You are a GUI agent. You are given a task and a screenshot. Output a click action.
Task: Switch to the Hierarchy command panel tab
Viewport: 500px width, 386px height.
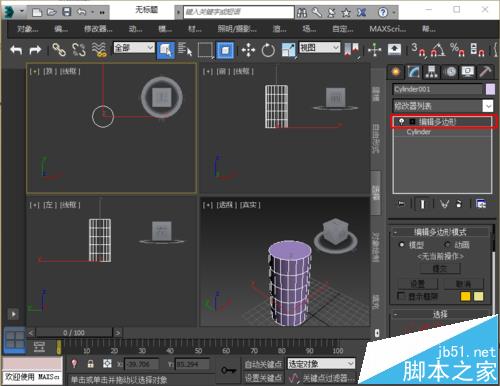click(432, 72)
